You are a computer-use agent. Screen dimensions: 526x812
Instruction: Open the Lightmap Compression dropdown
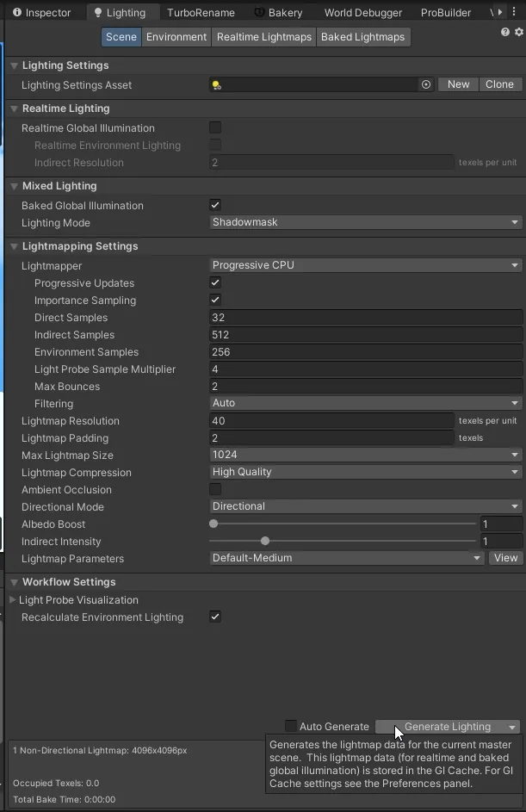[x=366, y=472]
